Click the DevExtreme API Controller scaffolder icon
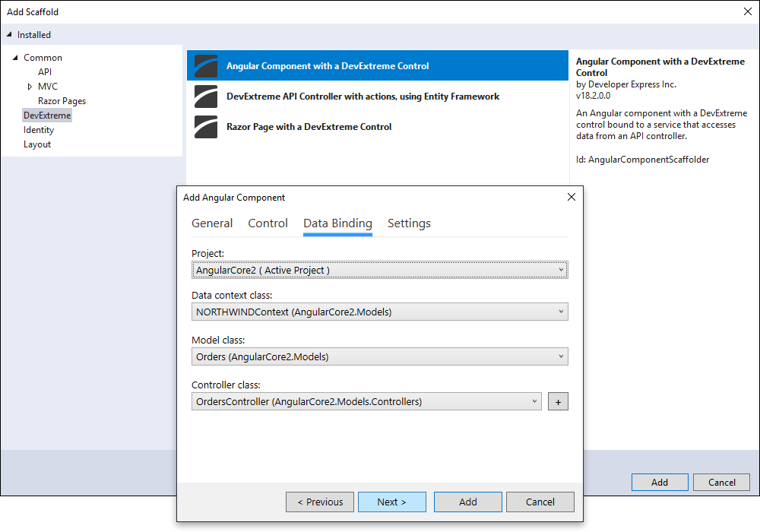This screenshot has height=532, width=760. (x=206, y=97)
